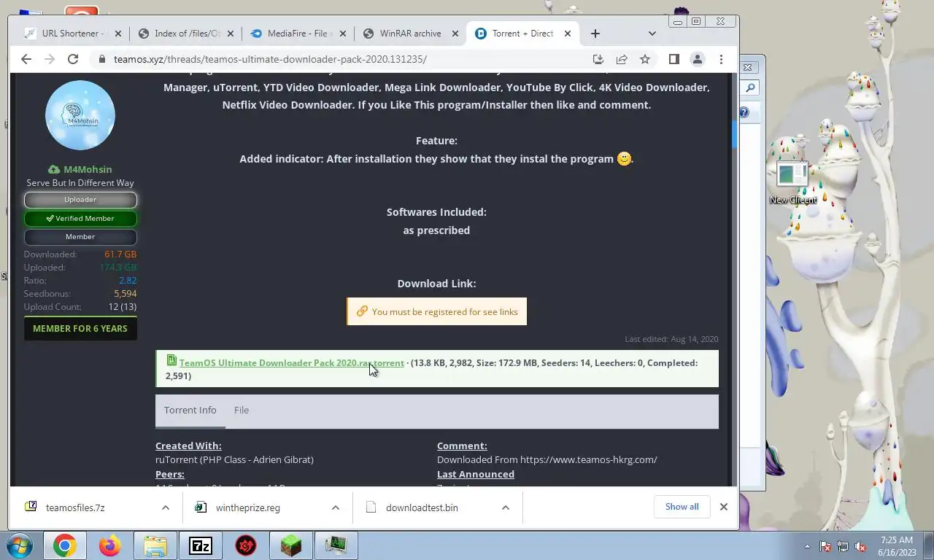The image size is (934, 560).
Task: Click the Upload Count value 12 (13)
Action: coord(122,307)
